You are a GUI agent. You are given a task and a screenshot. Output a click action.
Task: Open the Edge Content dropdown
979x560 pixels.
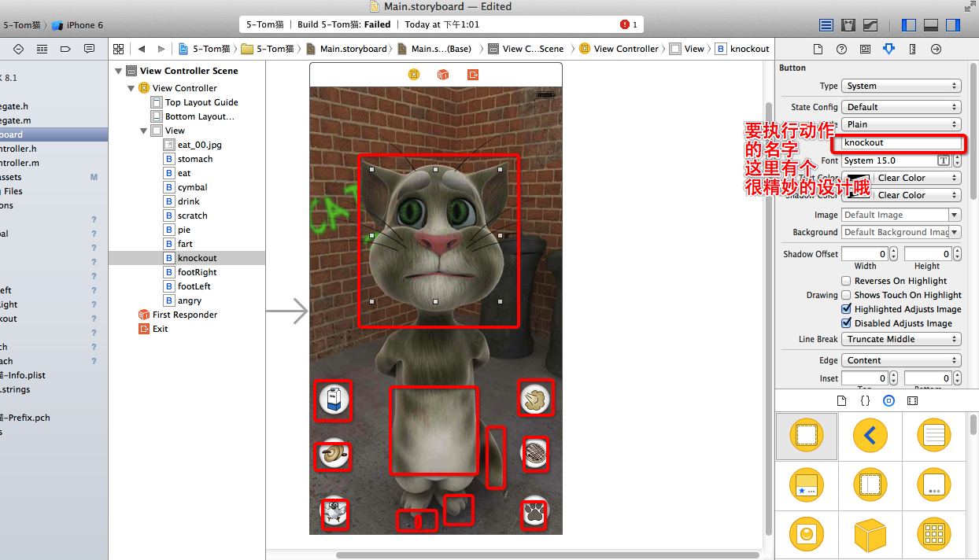901,360
